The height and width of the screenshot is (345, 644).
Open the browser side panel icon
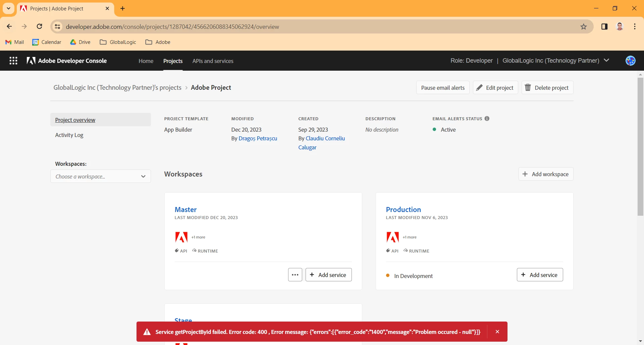604,26
